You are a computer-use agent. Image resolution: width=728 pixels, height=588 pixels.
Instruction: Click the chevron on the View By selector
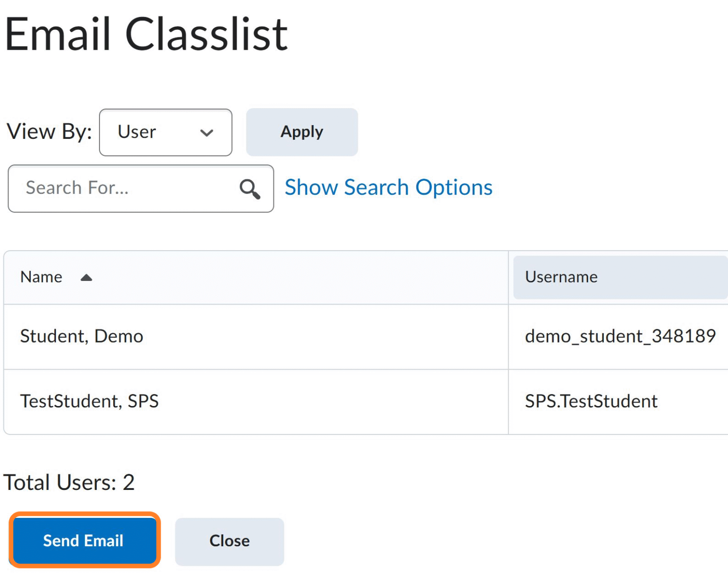coord(207,133)
